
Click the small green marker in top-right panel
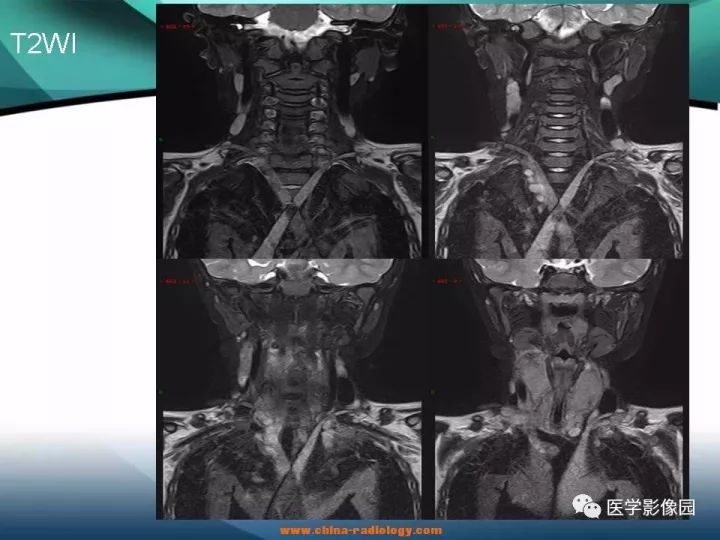pos(433,138)
